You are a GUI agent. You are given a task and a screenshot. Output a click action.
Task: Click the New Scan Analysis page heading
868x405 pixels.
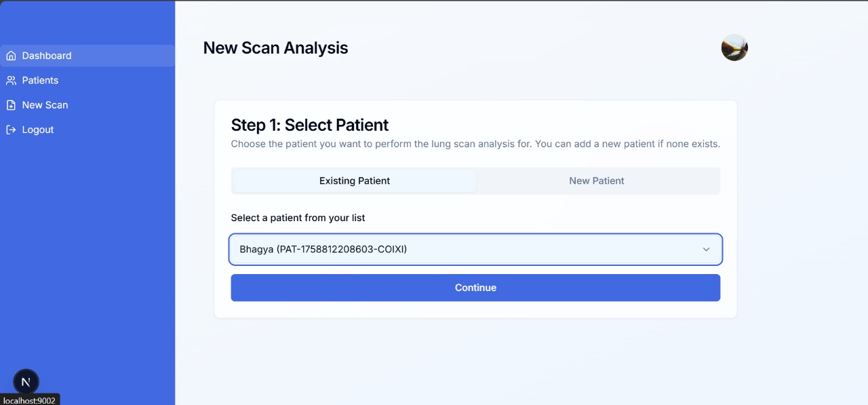coord(275,48)
